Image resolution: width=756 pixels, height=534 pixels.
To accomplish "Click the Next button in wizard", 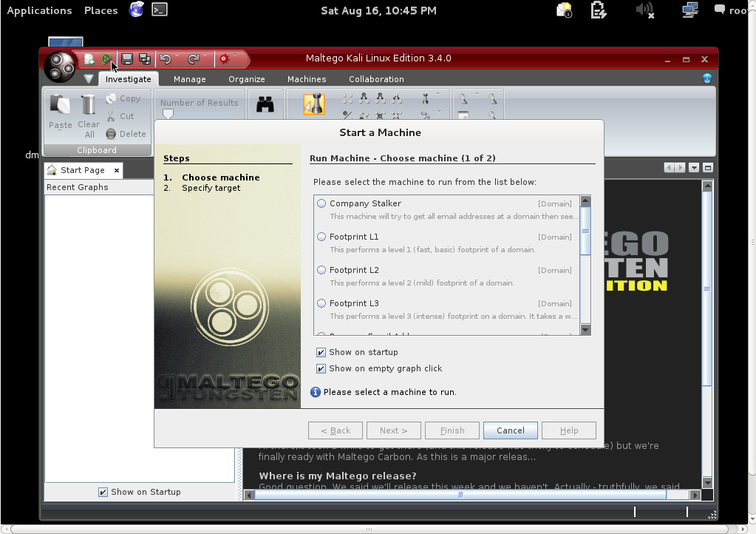I will tap(393, 430).
